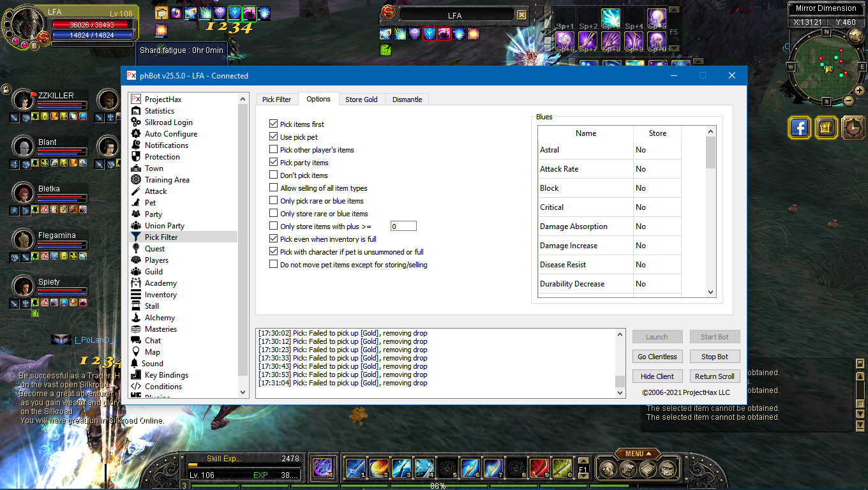Toggle Only pick rare or blue items
This screenshot has width=868, height=490.
point(274,201)
